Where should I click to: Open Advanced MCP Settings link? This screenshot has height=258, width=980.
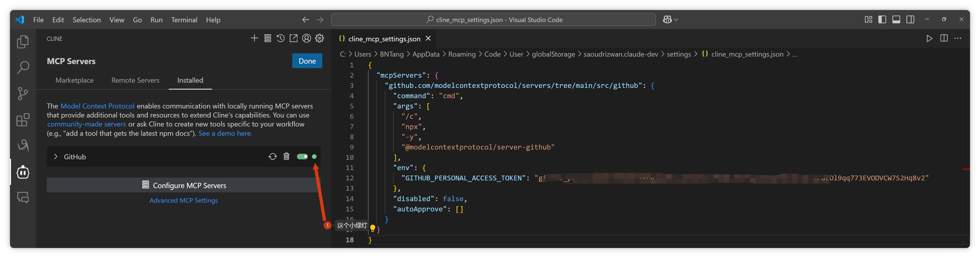[x=183, y=200]
